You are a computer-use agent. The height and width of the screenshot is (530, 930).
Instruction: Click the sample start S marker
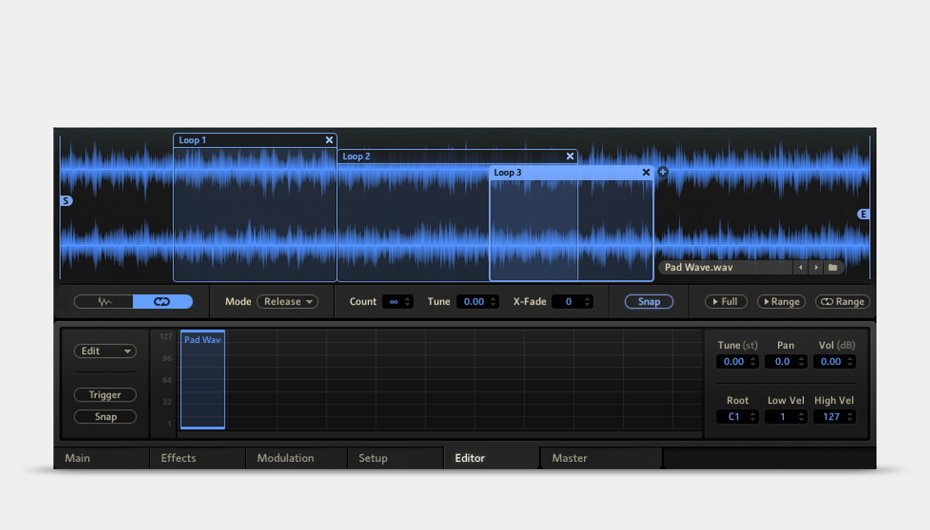66,201
